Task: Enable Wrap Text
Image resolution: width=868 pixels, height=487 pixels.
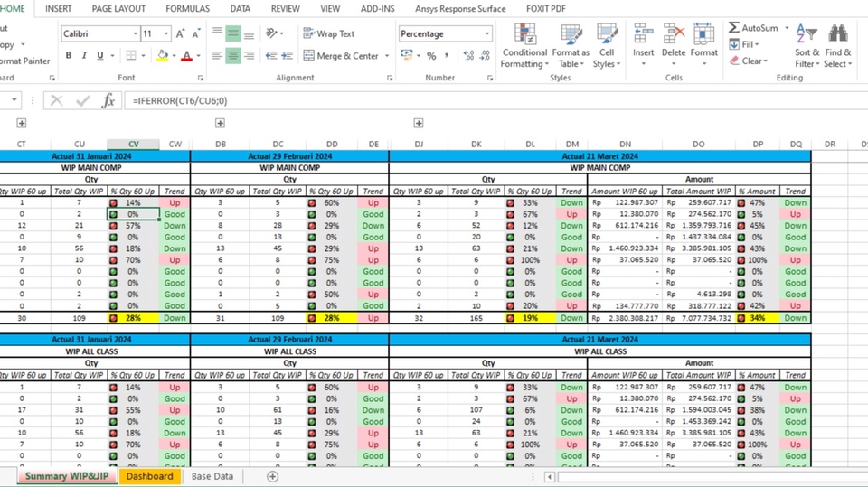Action: pos(329,33)
